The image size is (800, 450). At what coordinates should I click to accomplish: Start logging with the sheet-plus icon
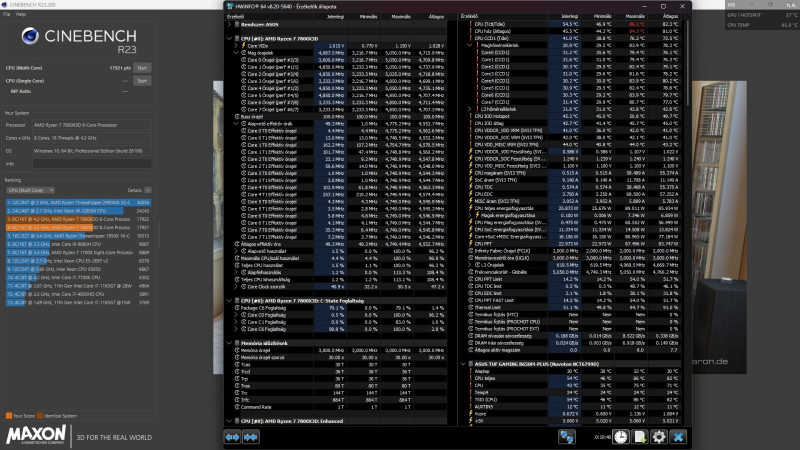(640, 437)
